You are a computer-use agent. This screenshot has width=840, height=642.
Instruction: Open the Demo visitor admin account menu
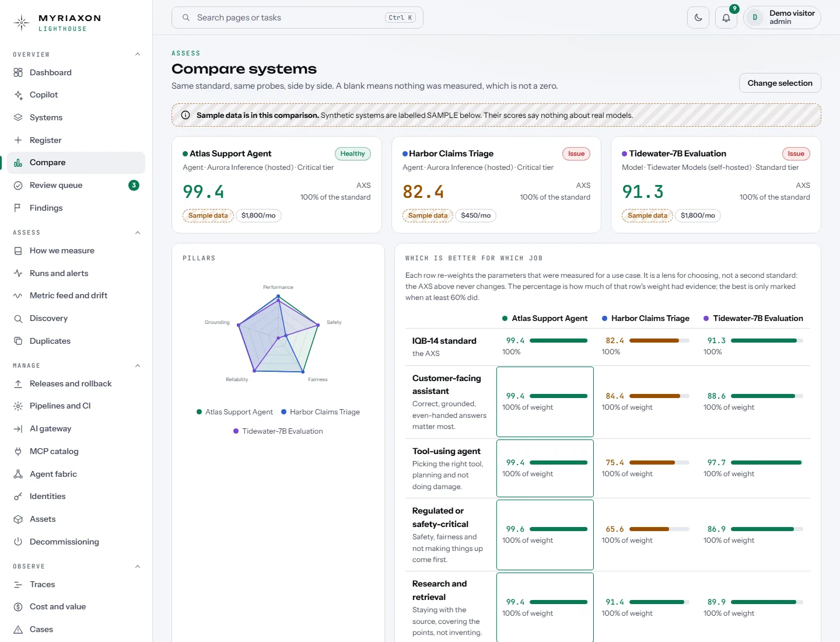tap(782, 18)
